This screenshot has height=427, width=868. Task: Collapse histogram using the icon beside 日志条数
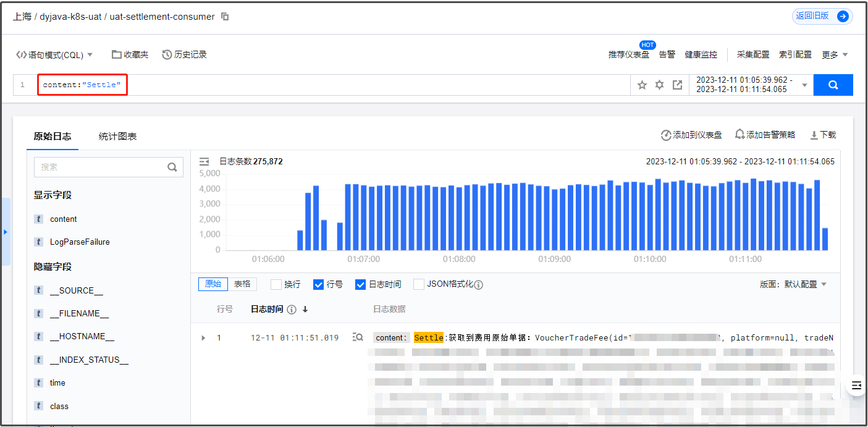pyautogui.click(x=204, y=161)
